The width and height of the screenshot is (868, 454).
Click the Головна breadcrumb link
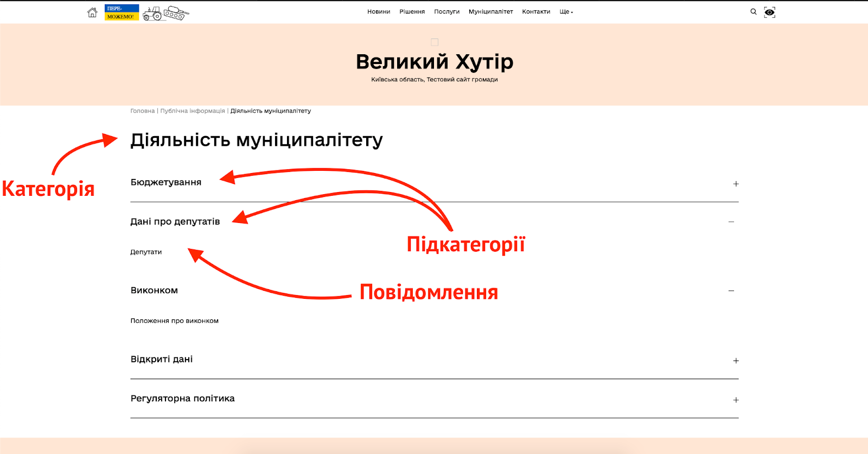click(142, 111)
